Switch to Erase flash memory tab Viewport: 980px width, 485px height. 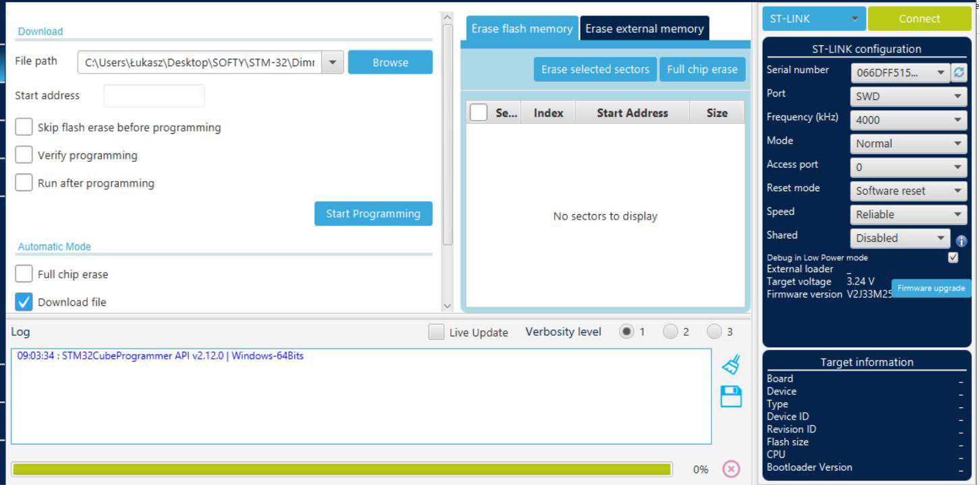tap(522, 28)
